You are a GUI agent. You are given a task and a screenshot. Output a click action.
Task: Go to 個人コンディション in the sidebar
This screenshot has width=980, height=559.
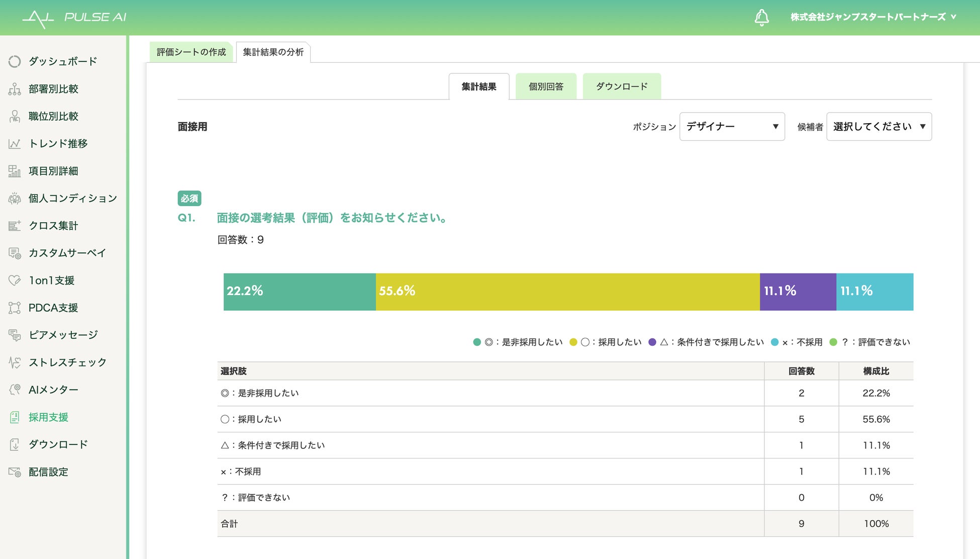coord(72,199)
